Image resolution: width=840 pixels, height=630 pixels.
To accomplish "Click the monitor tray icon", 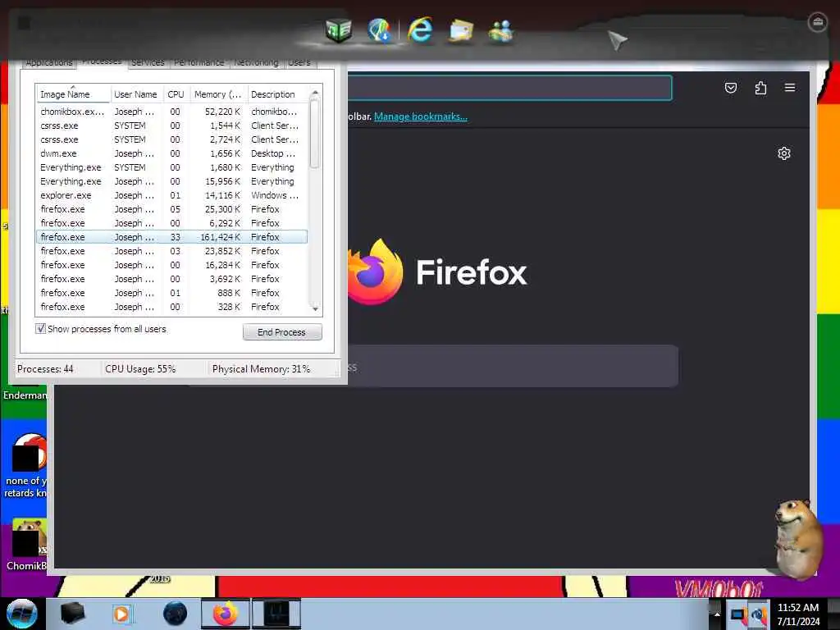I will (x=738, y=614).
